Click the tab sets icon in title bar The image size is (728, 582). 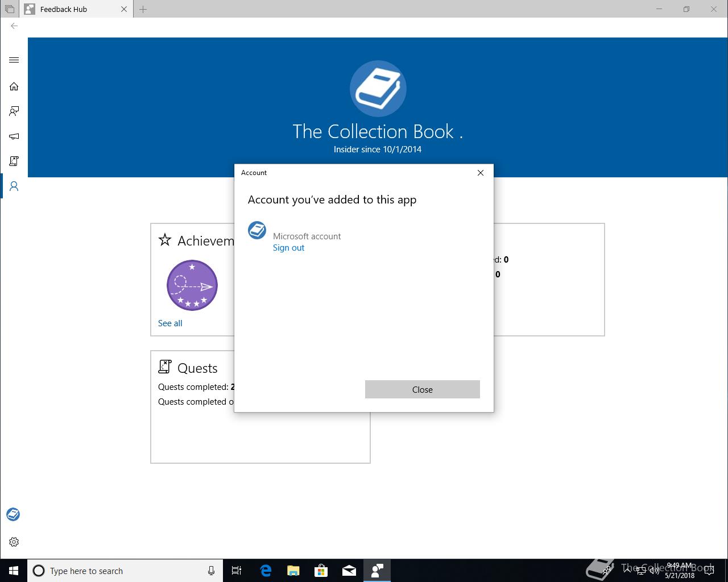[x=10, y=9]
